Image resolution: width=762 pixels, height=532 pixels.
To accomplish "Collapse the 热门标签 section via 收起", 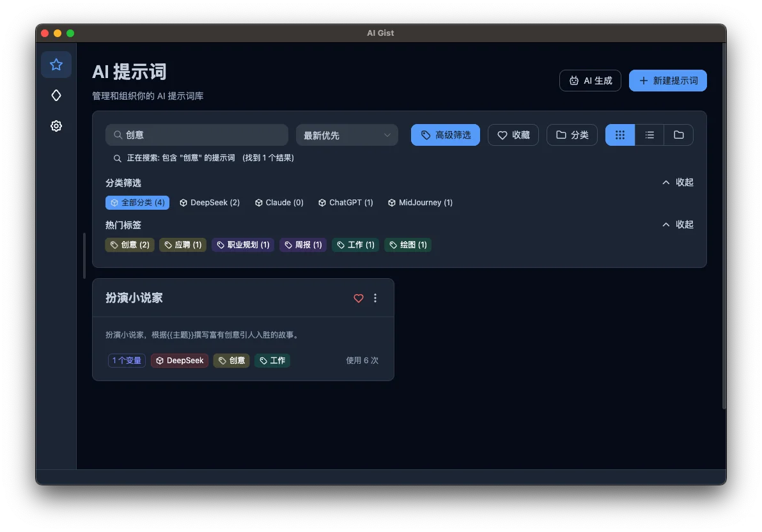I will pyautogui.click(x=678, y=224).
